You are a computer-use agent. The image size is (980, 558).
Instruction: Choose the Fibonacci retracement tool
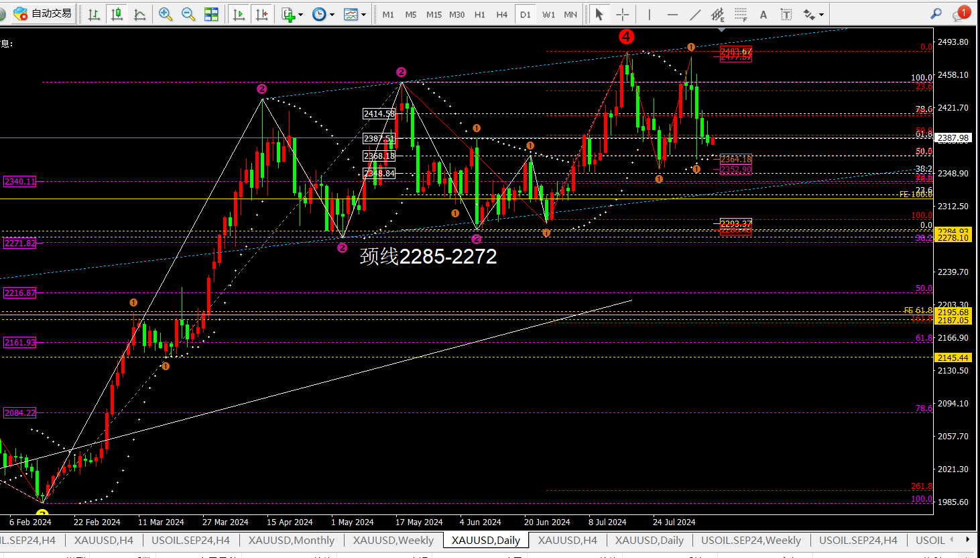coord(741,14)
